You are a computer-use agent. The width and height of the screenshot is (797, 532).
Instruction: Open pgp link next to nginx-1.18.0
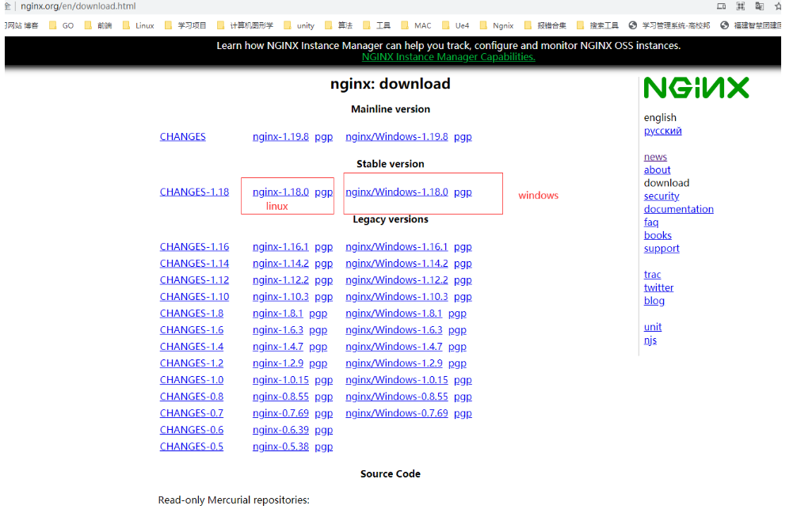tap(324, 192)
